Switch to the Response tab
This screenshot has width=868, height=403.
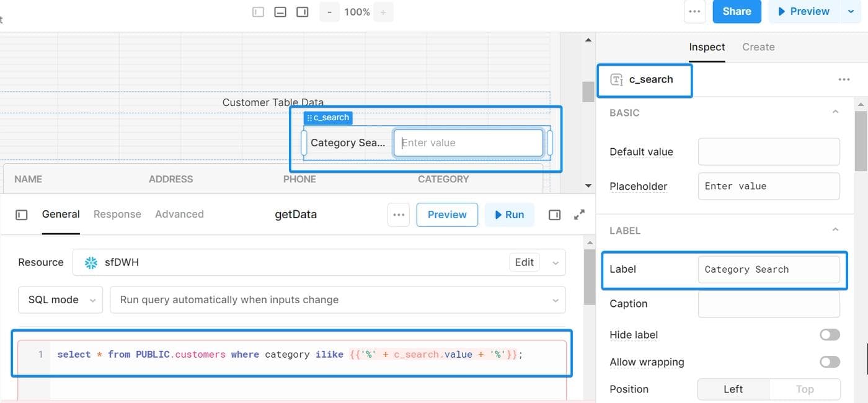(117, 214)
